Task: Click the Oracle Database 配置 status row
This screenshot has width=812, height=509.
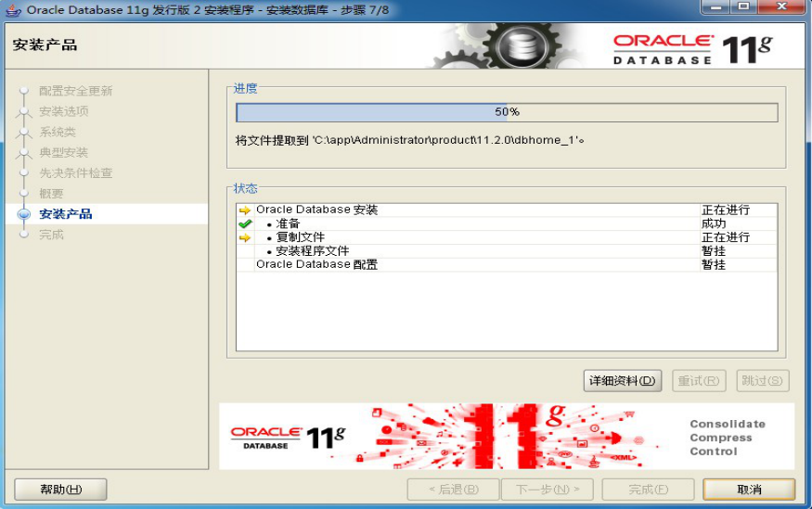Action: (x=507, y=264)
